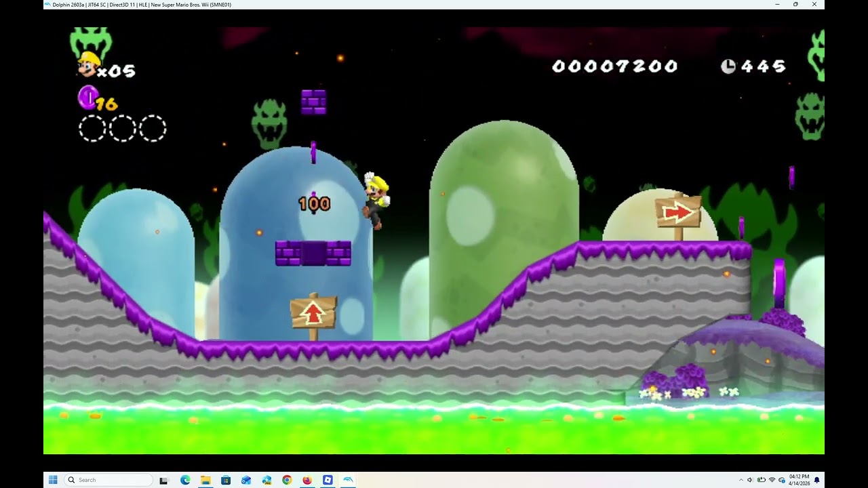Expand the hidden system tray icons chevron

point(741,480)
